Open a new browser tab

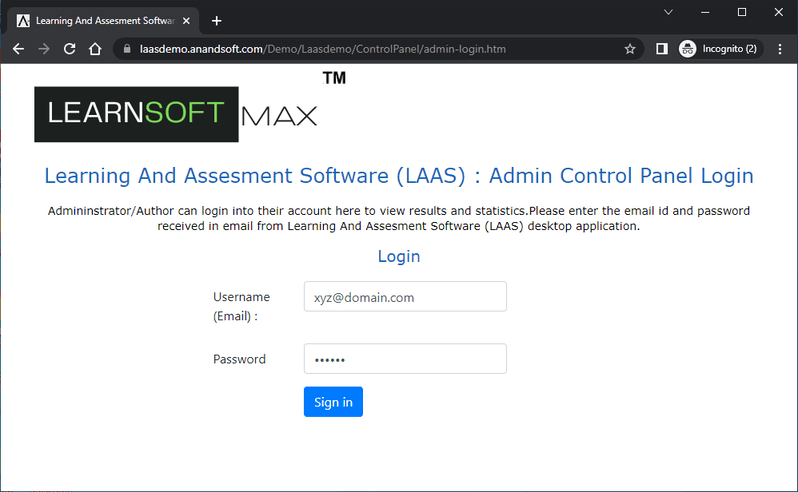[x=216, y=21]
